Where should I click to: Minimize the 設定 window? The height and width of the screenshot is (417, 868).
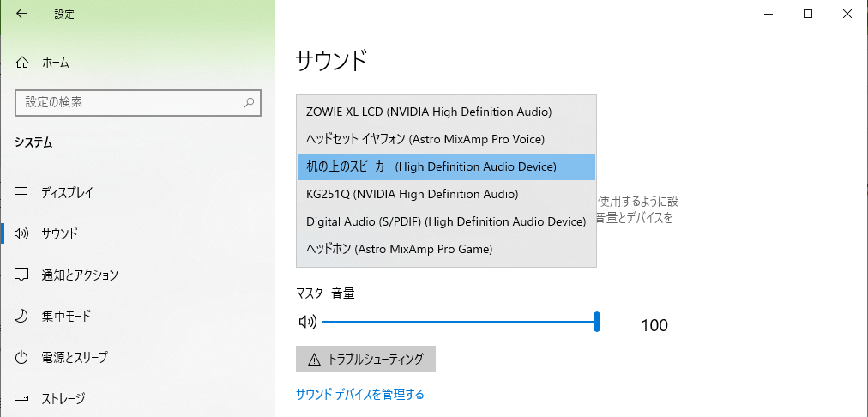click(x=769, y=15)
